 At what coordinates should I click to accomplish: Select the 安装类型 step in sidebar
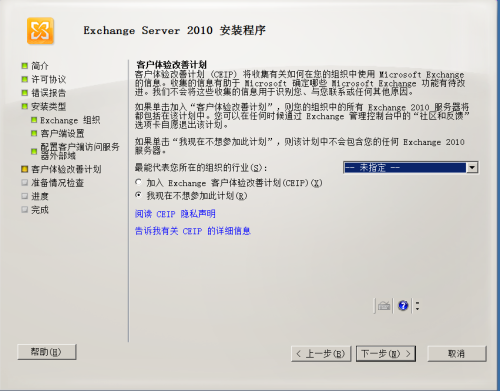point(44,107)
